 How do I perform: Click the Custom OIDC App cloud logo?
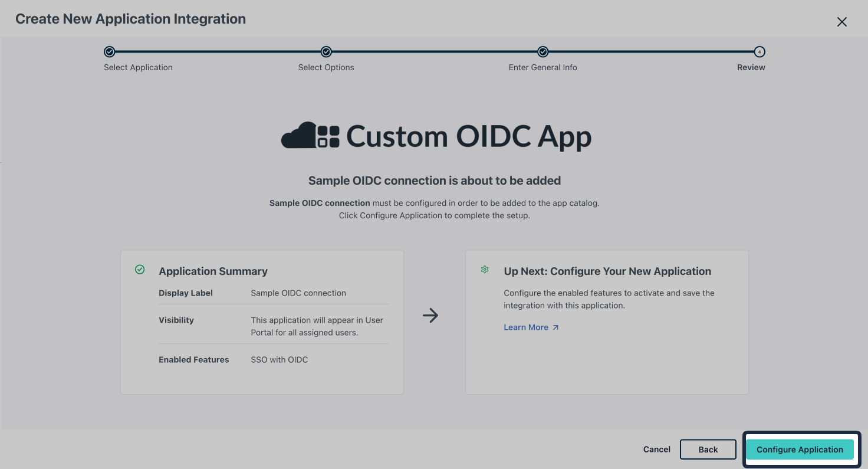tap(310, 136)
